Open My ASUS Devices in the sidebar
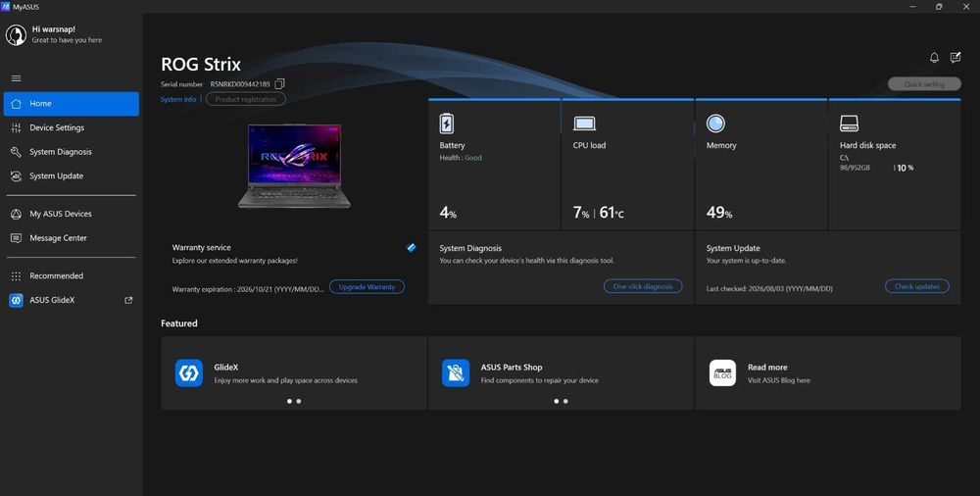This screenshot has width=980, height=496. click(x=72, y=214)
